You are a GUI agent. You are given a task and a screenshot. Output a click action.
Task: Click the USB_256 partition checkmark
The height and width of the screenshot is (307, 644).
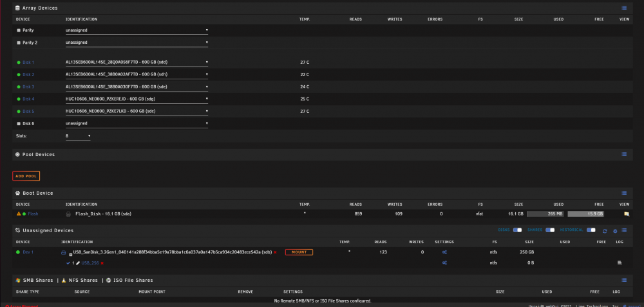pos(68,263)
